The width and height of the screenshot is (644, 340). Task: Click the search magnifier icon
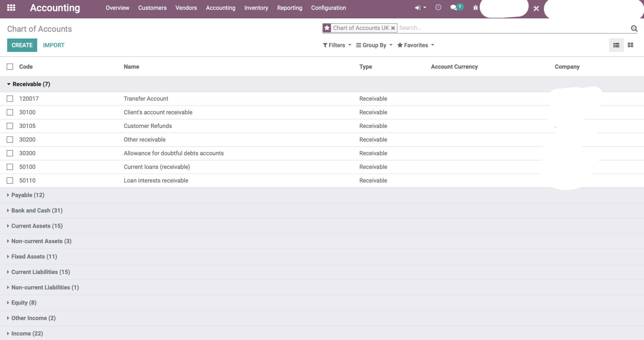634,28
